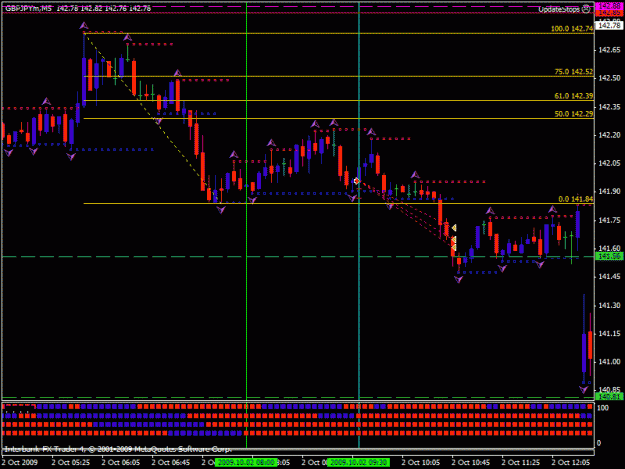Viewport: 625px width, 469px height.
Task: Select the topmost yellow trade arrow near 141.75
Action: 454,228
